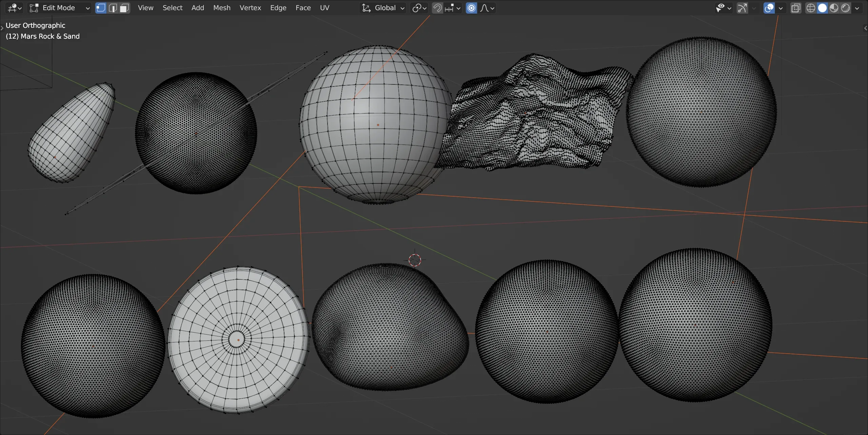Switch to face select mode
Image resolution: width=868 pixels, height=435 pixels.
[x=124, y=8]
